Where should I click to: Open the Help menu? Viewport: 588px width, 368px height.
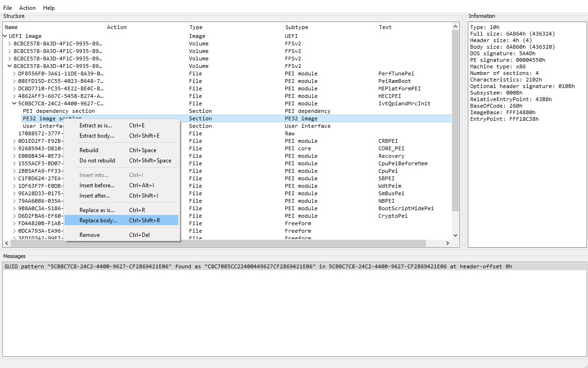pos(49,8)
